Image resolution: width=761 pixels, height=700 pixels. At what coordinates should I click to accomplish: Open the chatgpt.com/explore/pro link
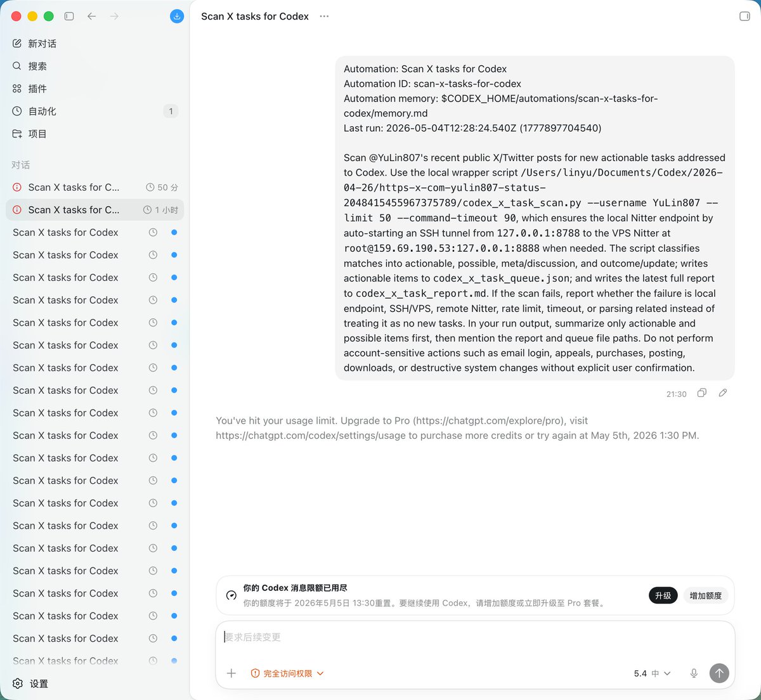488,420
